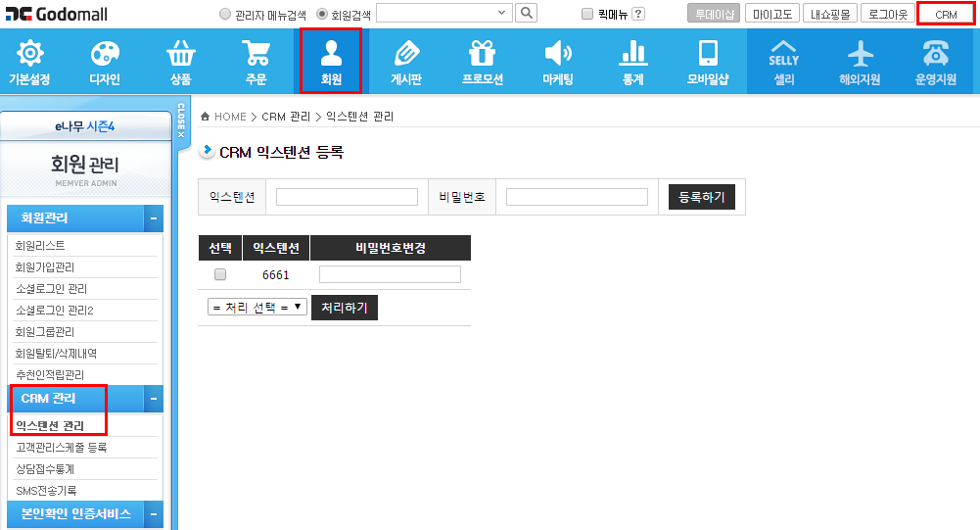Check the box for extension 6661
This screenshot has height=530, width=980.
point(220,274)
